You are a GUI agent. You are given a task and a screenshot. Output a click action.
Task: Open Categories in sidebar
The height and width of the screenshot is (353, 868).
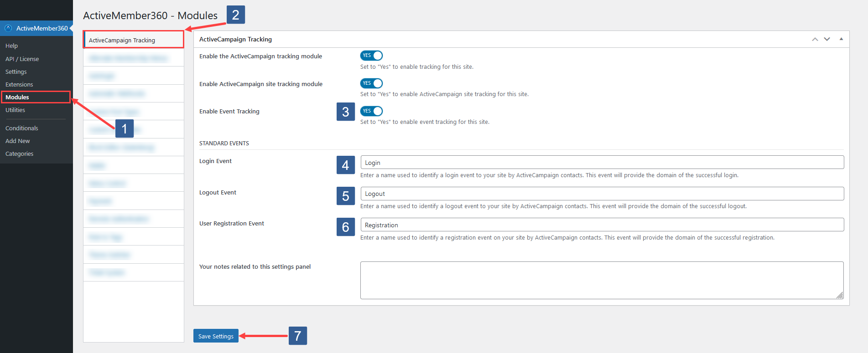coord(19,153)
